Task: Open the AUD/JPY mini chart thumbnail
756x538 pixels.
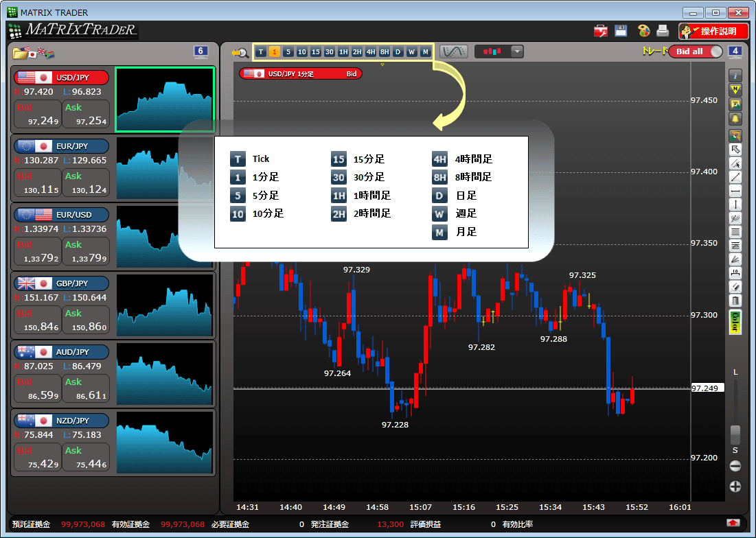Action: coord(164,374)
